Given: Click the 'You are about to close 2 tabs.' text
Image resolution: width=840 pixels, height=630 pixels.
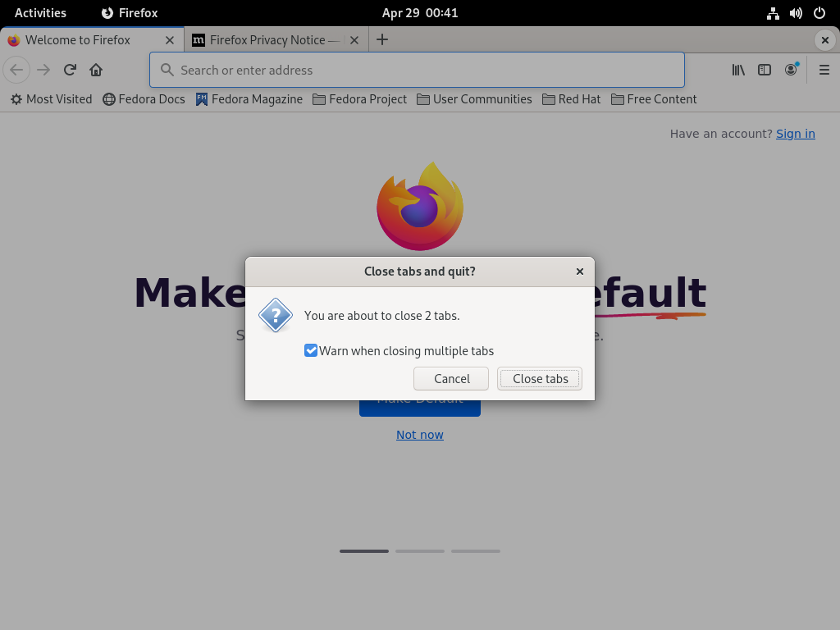Looking at the screenshot, I should click(382, 316).
